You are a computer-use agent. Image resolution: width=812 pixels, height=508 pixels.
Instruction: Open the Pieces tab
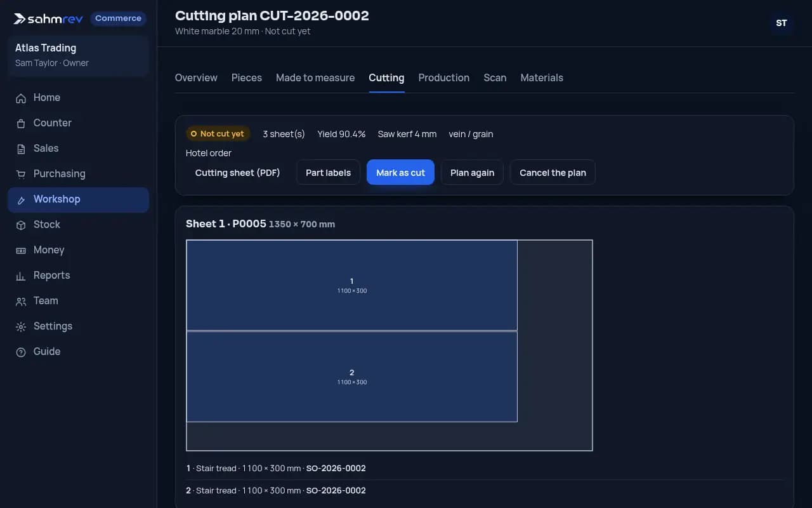247,77
